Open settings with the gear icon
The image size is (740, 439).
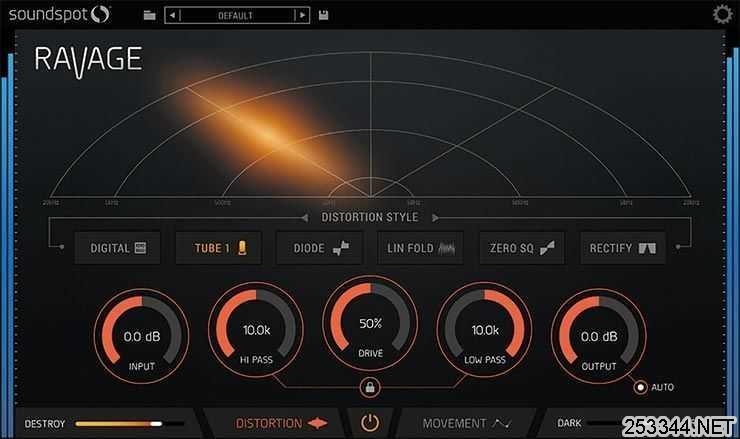[722, 14]
